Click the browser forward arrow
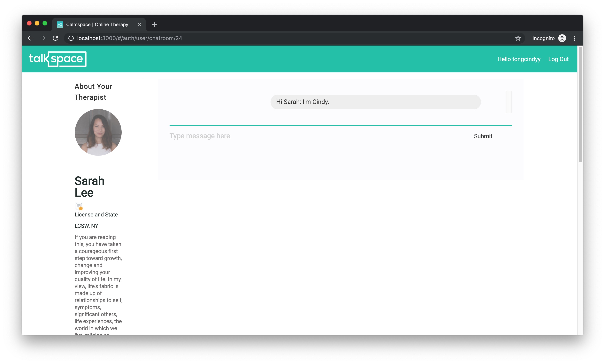Image resolution: width=605 pixels, height=364 pixels. pos(43,38)
